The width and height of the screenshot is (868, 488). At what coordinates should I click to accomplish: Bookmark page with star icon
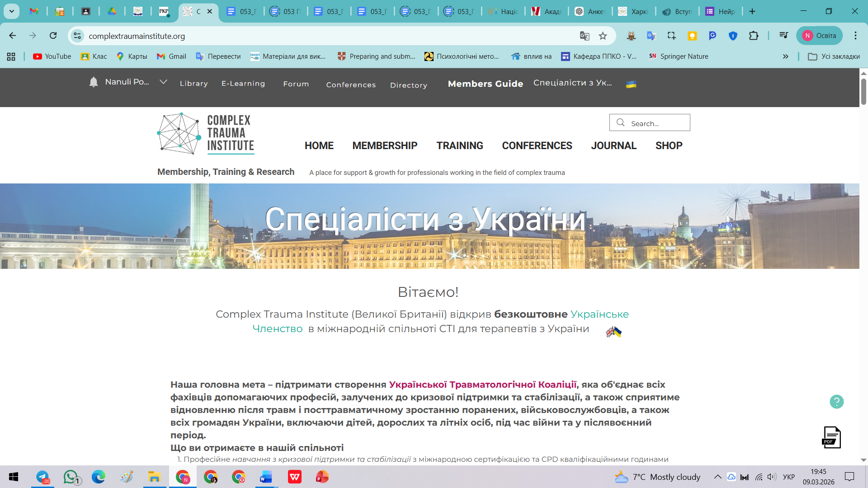pyautogui.click(x=603, y=36)
